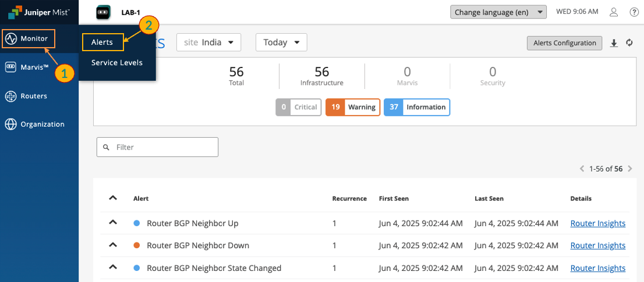
Task: Toggle the Critical severity filter
Action: tap(299, 108)
